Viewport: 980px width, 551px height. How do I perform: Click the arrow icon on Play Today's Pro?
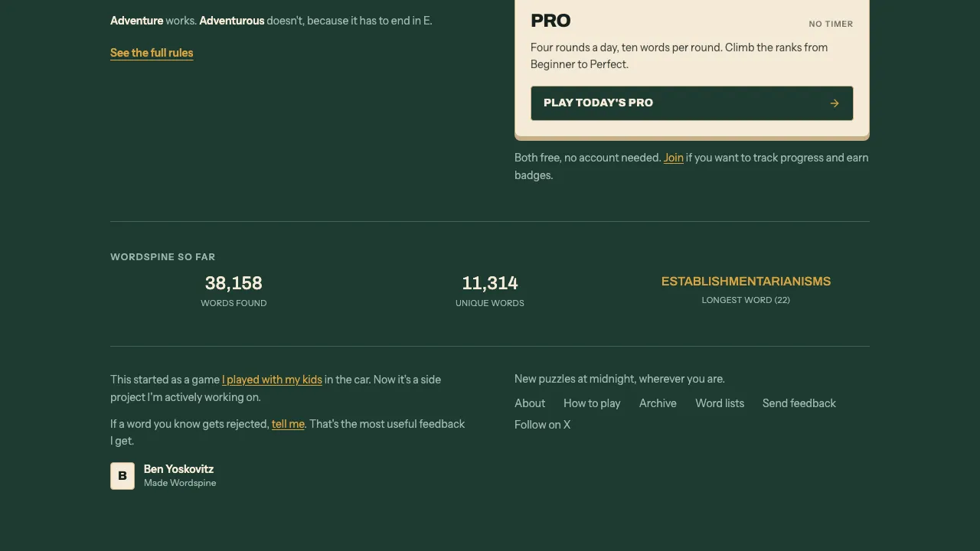coord(835,103)
